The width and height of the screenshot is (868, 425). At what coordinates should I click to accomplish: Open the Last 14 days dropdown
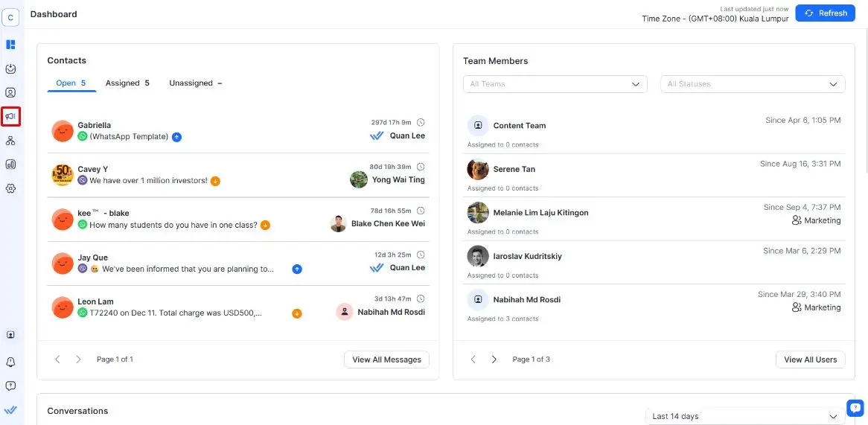click(x=745, y=416)
